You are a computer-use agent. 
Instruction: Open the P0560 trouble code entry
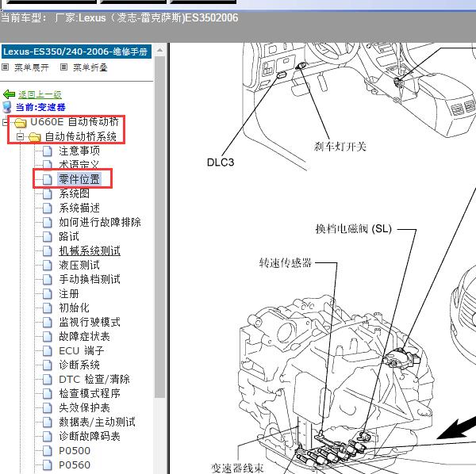click(x=75, y=464)
